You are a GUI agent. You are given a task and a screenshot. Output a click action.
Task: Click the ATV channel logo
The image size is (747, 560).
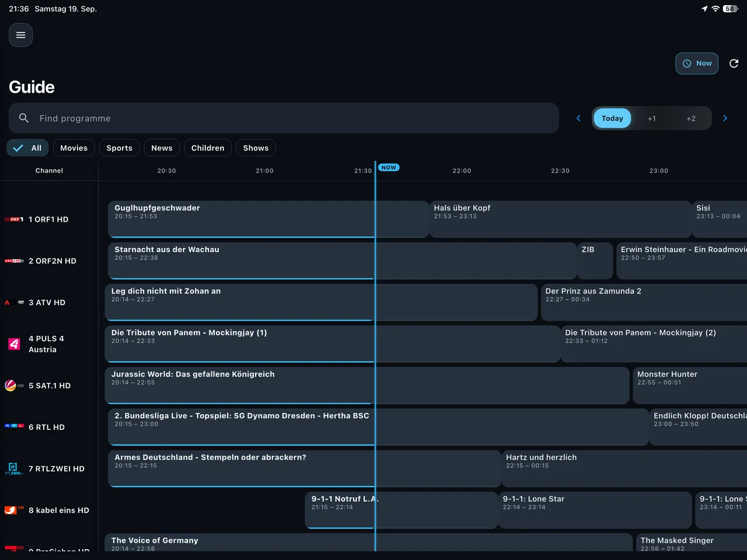click(x=14, y=302)
